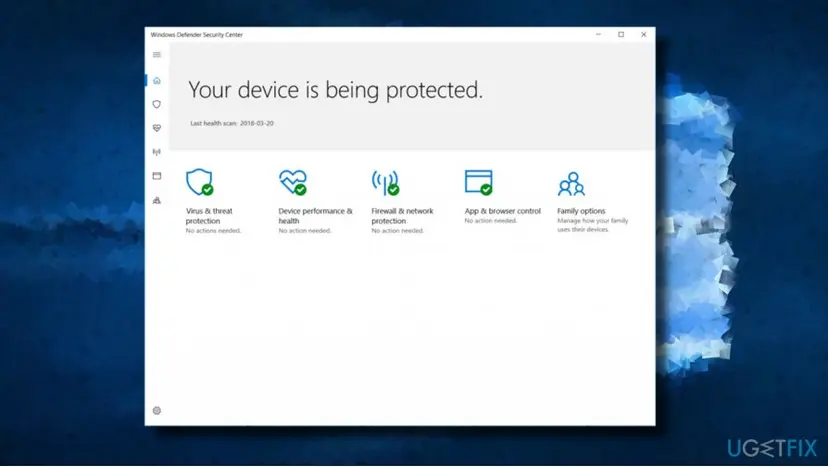Screen dimensions: 828x467
Task: Open Device performance & health label
Action: click(x=315, y=216)
